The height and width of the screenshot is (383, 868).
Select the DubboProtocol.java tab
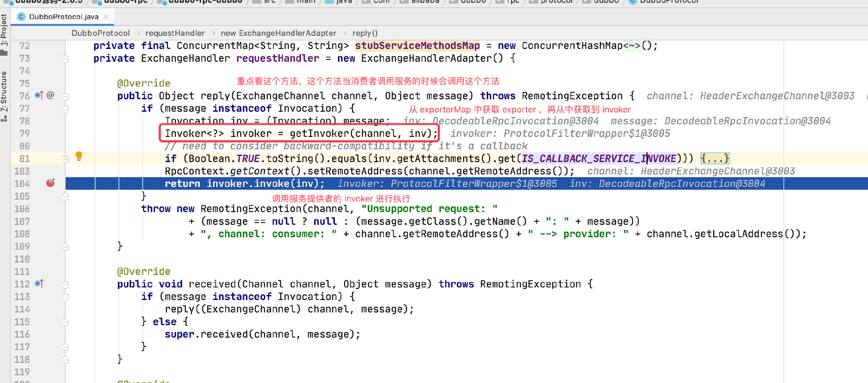coord(62,17)
